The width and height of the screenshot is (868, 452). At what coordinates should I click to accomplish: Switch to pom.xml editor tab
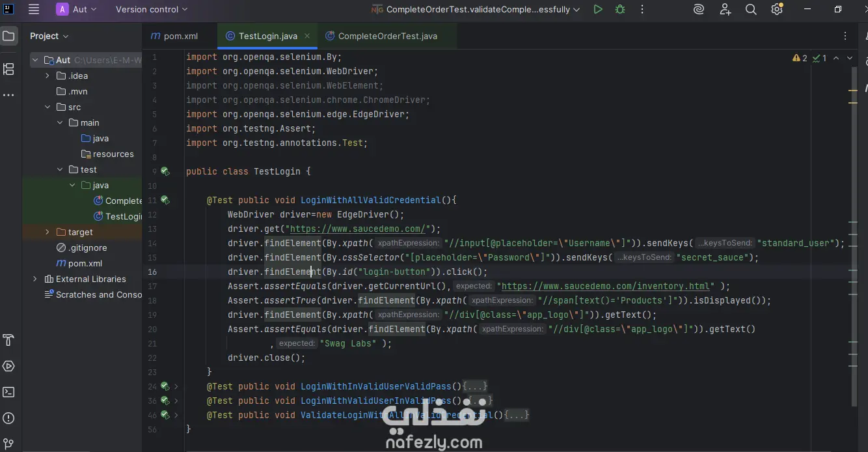[x=174, y=36]
